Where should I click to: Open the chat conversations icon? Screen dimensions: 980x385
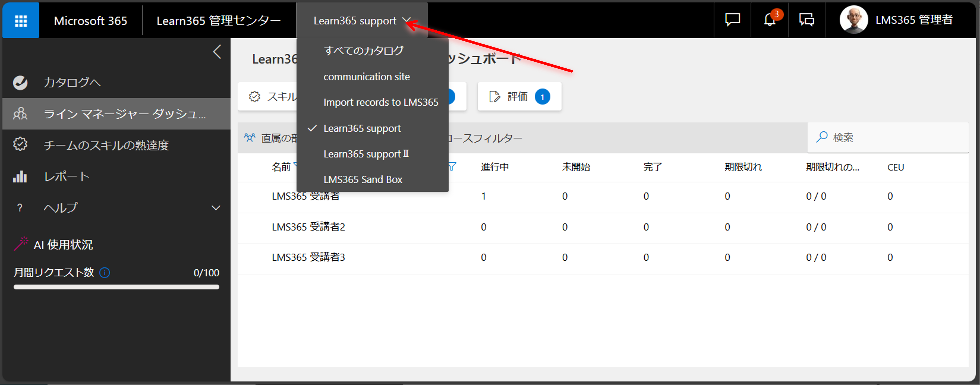(x=807, y=20)
